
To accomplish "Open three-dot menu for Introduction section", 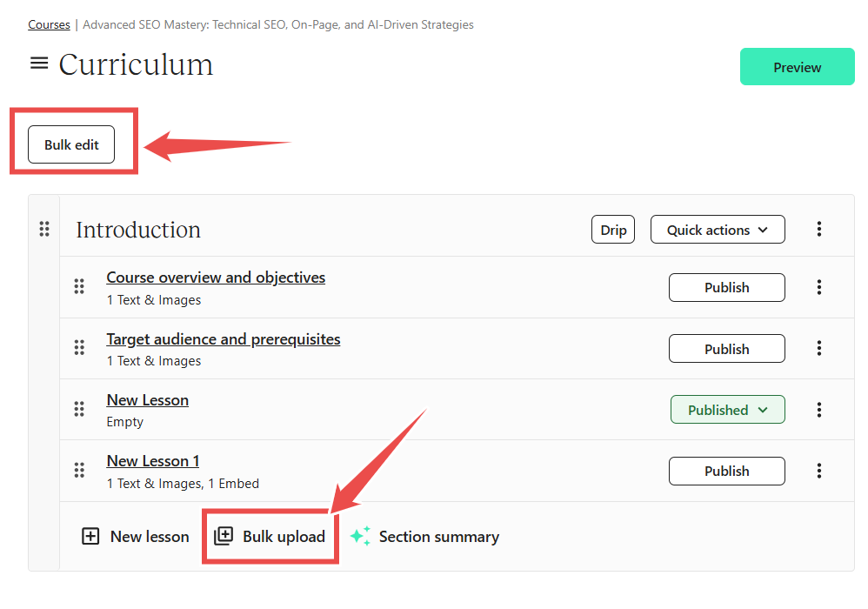I will tap(819, 229).
